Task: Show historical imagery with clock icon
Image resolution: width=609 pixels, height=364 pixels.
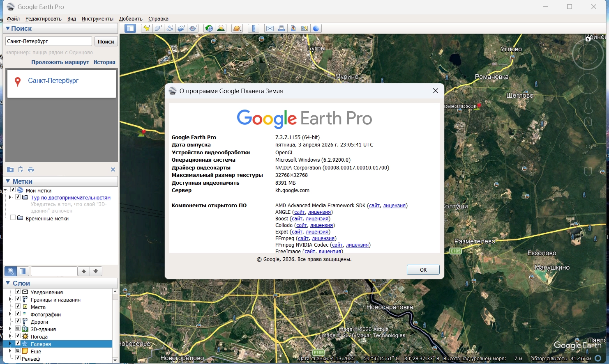Action: [x=209, y=28]
